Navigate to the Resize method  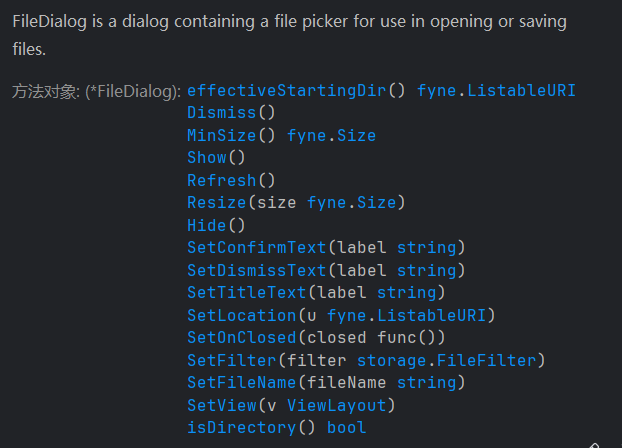click(x=216, y=203)
